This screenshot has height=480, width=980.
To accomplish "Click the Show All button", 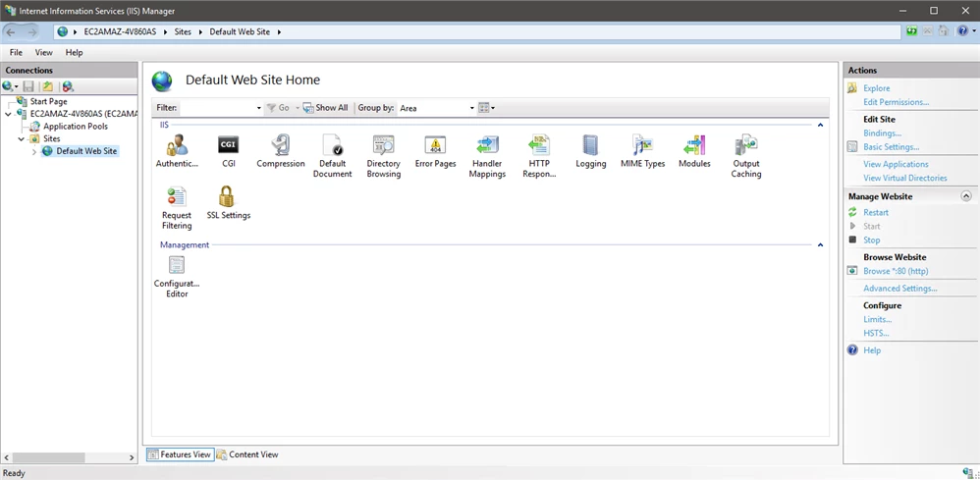I will (x=326, y=108).
